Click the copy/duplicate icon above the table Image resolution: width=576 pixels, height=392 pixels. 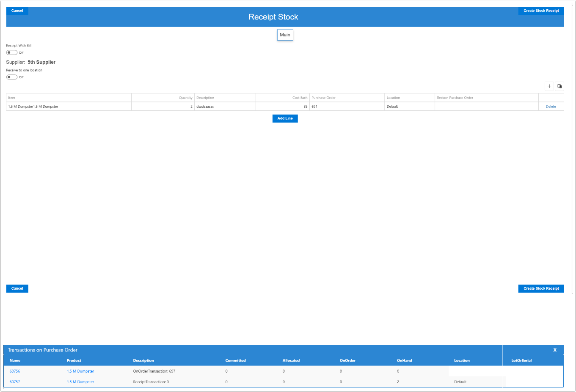click(x=559, y=86)
